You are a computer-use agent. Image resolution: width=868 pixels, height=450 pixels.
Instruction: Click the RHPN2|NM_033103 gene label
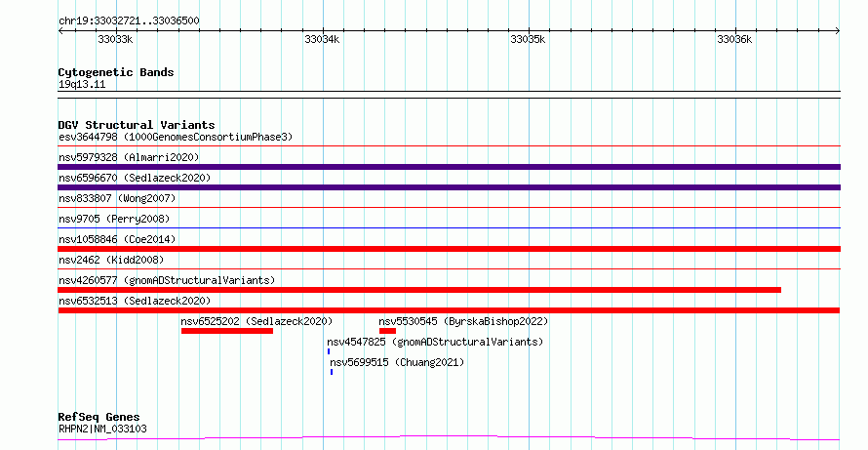click(102, 429)
